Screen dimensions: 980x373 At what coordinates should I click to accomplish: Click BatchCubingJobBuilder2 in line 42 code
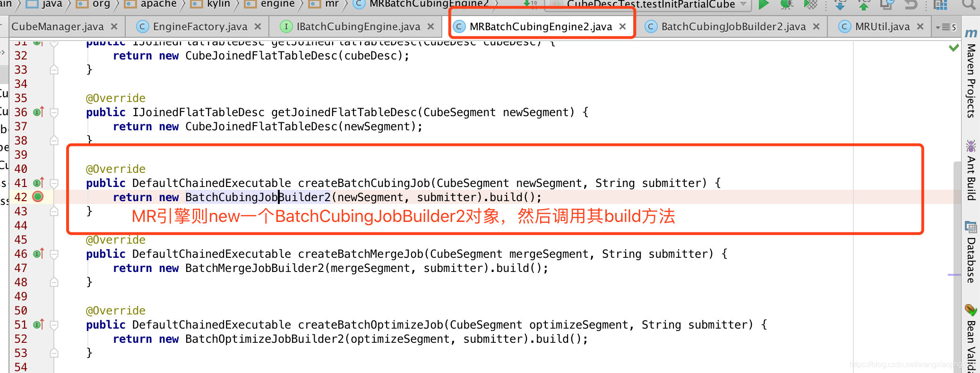tap(258, 197)
